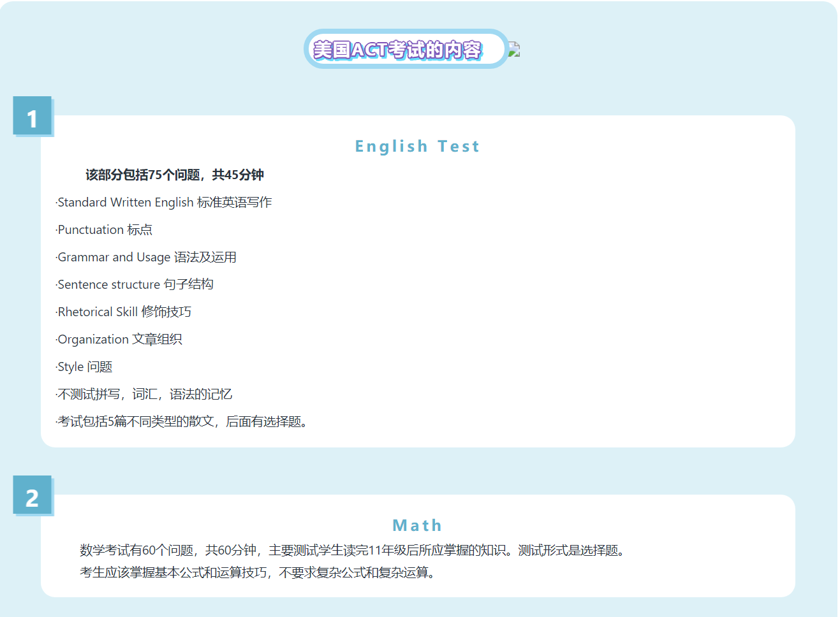Viewport: 840px width, 617px height.
Task: Click the Grammar and Usage 语法及运用 line
Action: 146,257
